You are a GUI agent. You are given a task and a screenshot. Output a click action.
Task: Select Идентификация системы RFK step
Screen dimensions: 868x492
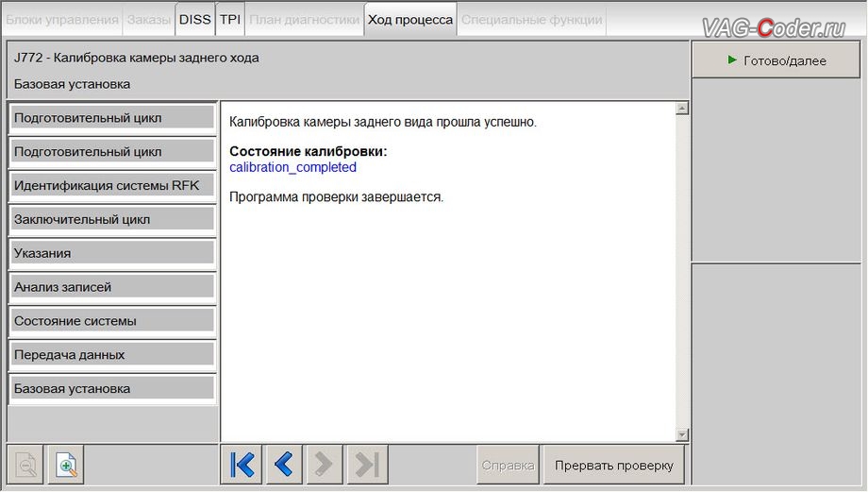[x=112, y=185]
